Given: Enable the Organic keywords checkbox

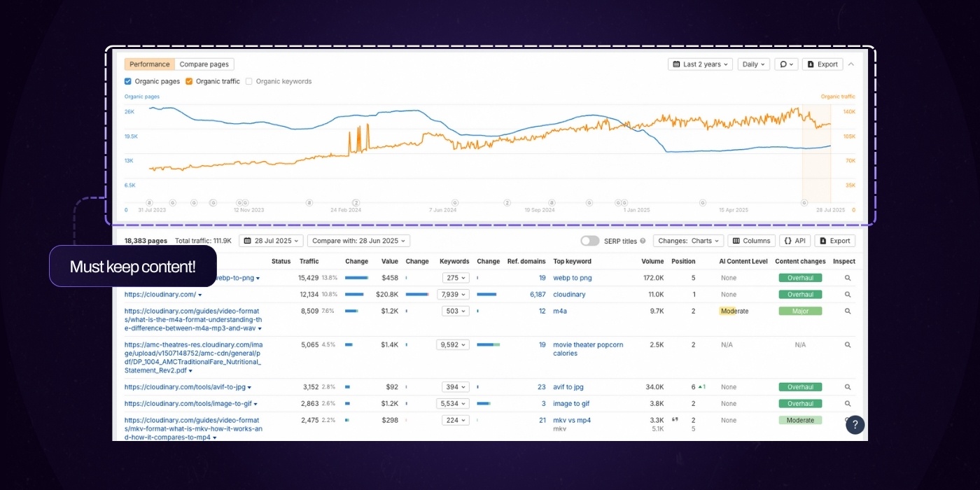Looking at the screenshot, I should [249, 81].
